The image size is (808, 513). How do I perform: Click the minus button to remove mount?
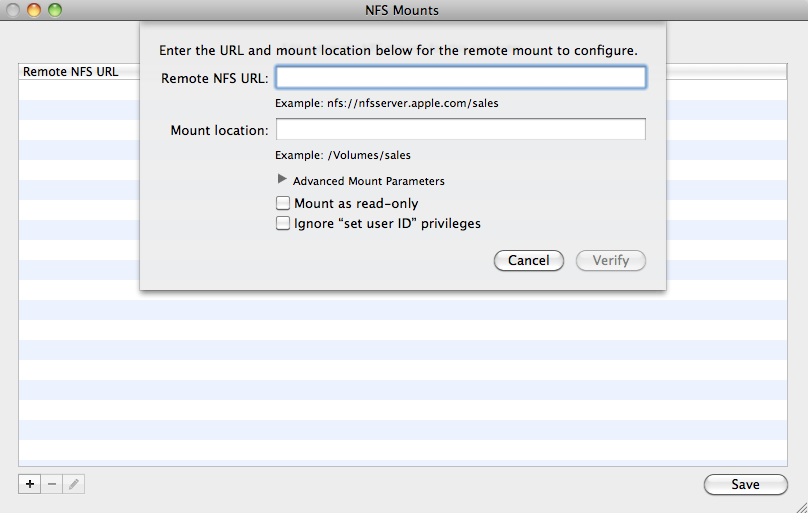(52, 484)
